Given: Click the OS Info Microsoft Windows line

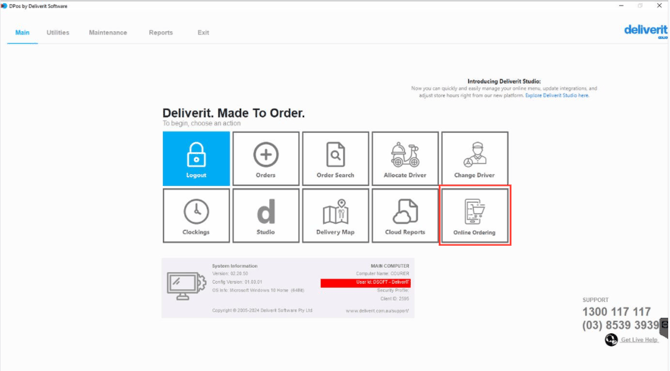Looking at the screenshot, I should pyautogui.click(x=258, y=290).
